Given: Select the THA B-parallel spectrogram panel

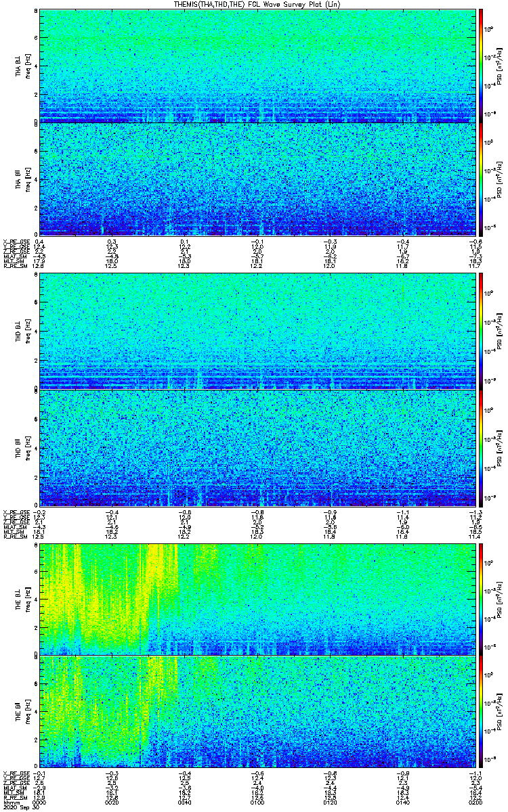Looking at the screenshot, I should coord(256,179).
